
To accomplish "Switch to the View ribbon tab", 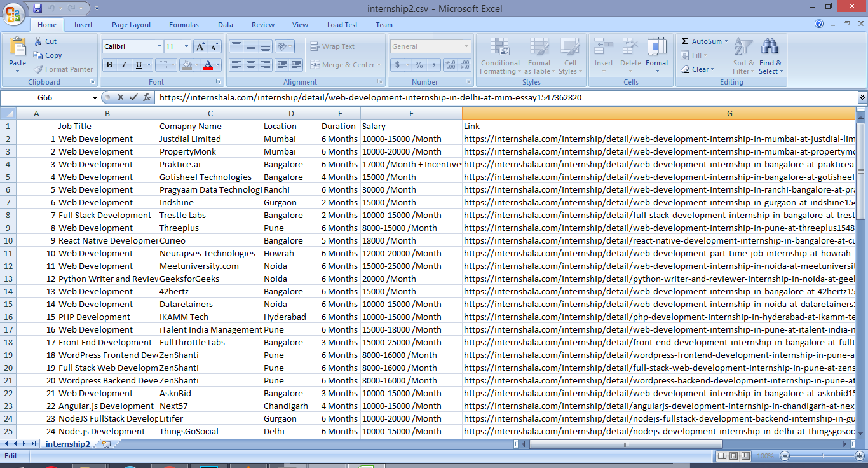I will (301, 25).
